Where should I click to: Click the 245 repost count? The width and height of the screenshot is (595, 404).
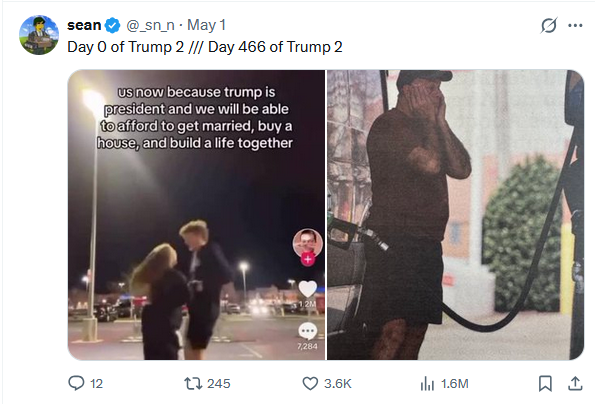tap(219, 384)
